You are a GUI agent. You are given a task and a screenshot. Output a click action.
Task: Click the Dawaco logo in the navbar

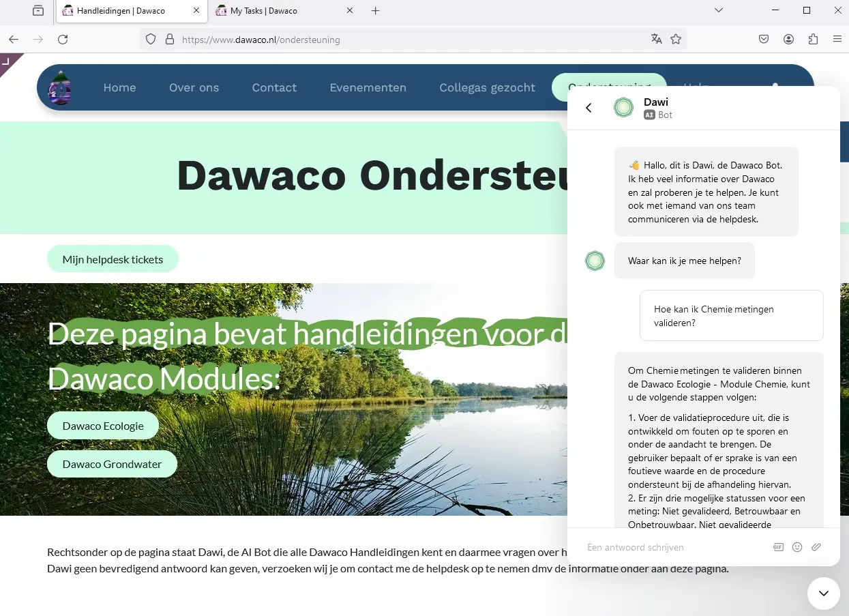click(x=60, y=88)
